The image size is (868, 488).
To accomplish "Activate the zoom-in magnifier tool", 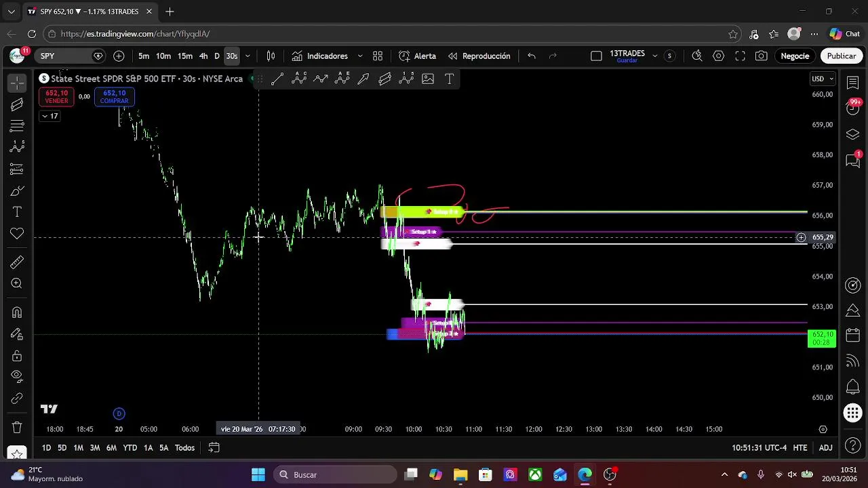I will (17, 284).
